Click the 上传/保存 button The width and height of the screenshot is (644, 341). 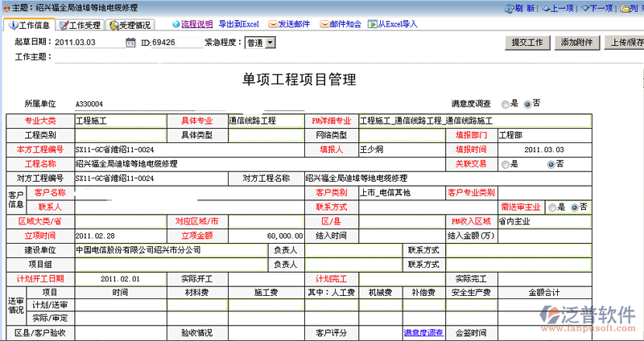point(625,42)
